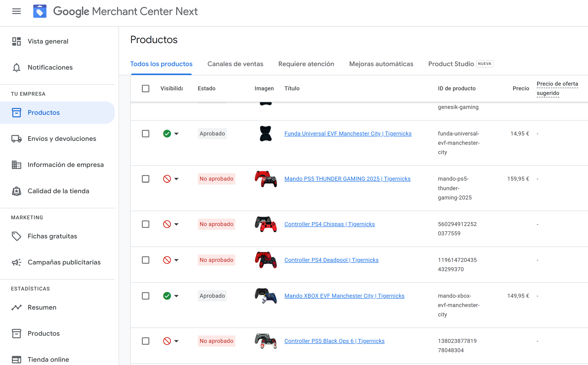Screen dimensions: 588x365
Task: Click the Resumen trend line icon
Action: pos(17,307)
